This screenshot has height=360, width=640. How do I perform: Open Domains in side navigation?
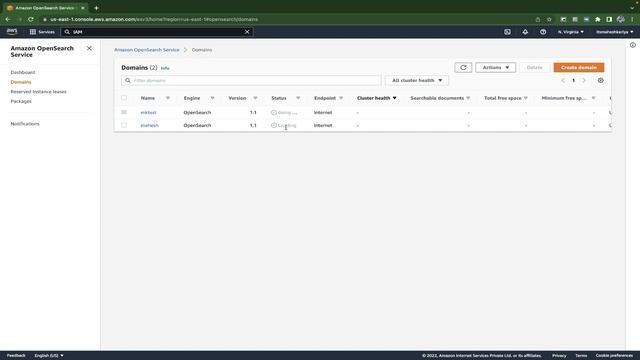(21, 82)
